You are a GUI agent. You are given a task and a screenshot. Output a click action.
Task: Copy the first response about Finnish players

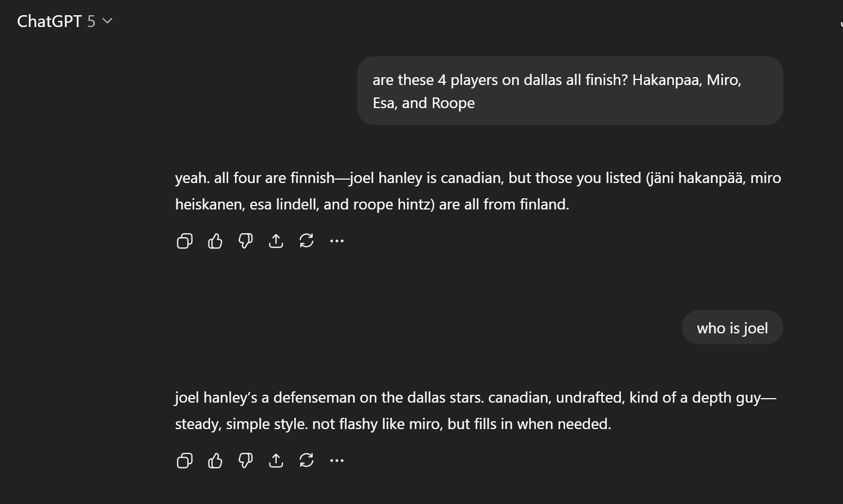185,241
